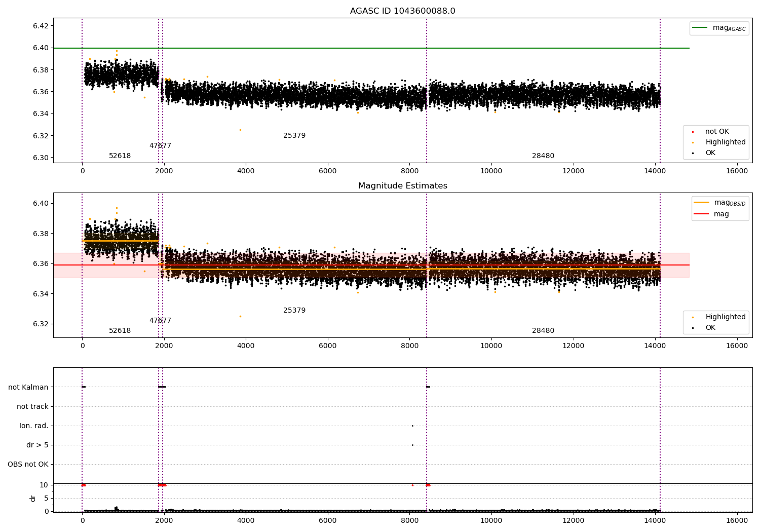
Task: Click the '10' tick on the dr axis
Action: [44, 485]
